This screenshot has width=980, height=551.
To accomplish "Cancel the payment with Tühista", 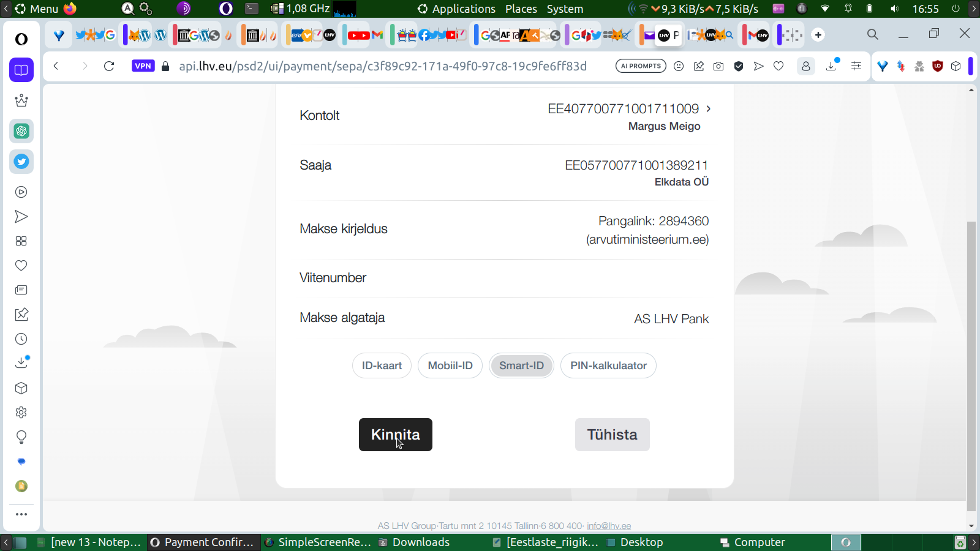I will coord(612,435).
